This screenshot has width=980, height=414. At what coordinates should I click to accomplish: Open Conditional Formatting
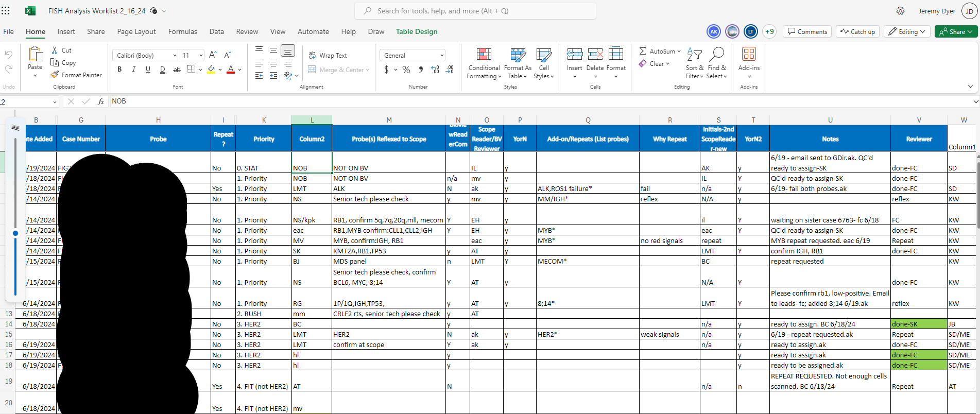coord(484,63)
